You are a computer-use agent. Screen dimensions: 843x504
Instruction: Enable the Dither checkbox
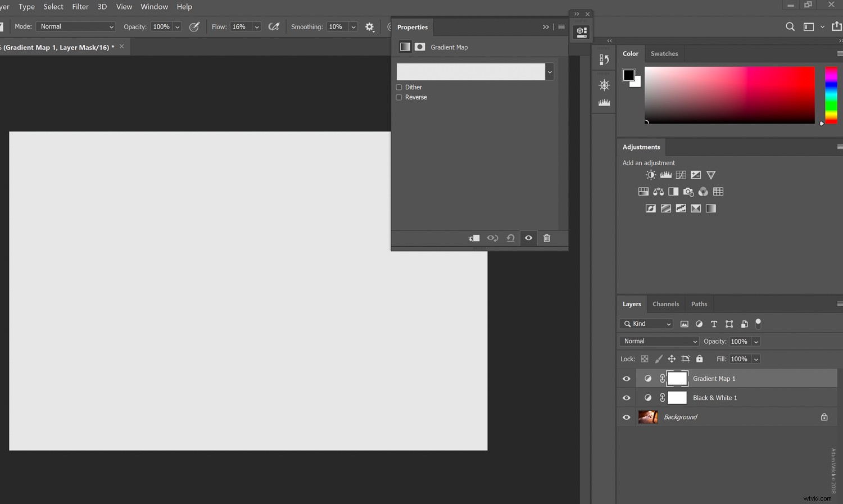click(x=399, y=87)
